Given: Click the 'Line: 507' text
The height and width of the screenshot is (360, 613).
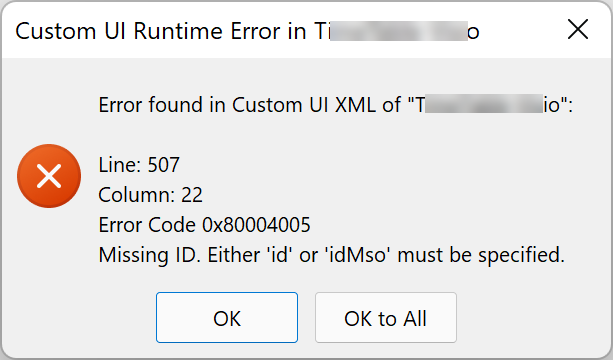Looking at the screenshot, I should click(x=139, y=165).
